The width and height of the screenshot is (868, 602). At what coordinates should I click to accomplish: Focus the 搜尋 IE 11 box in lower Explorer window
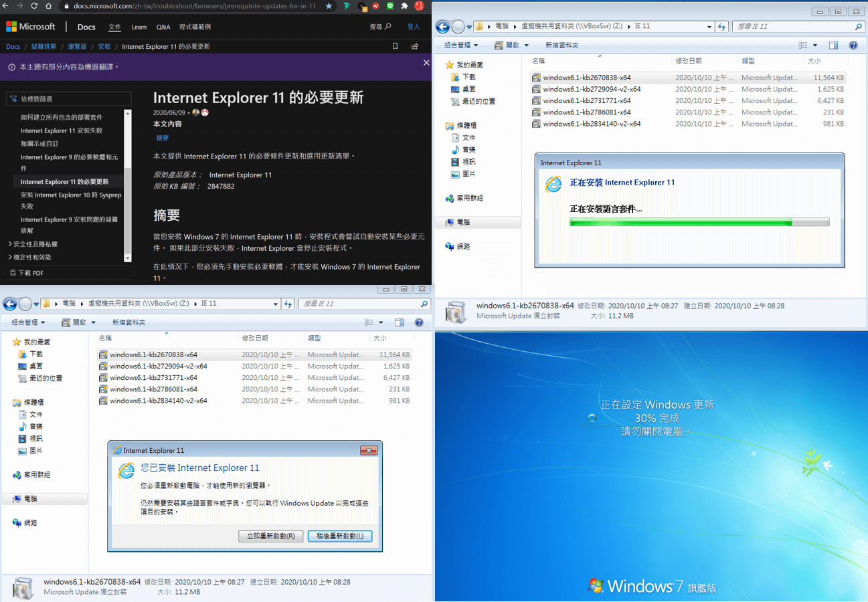click(364, 304)
